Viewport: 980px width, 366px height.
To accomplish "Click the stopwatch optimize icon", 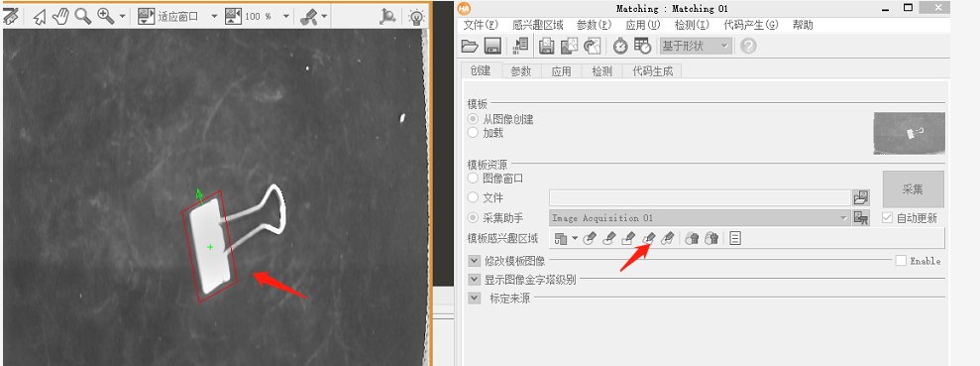I will tap(620, 46).
